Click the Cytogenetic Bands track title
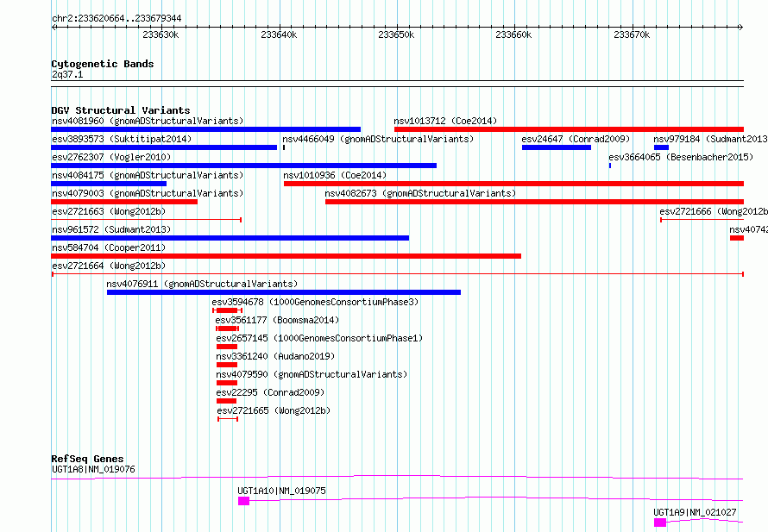 point(103,64)
